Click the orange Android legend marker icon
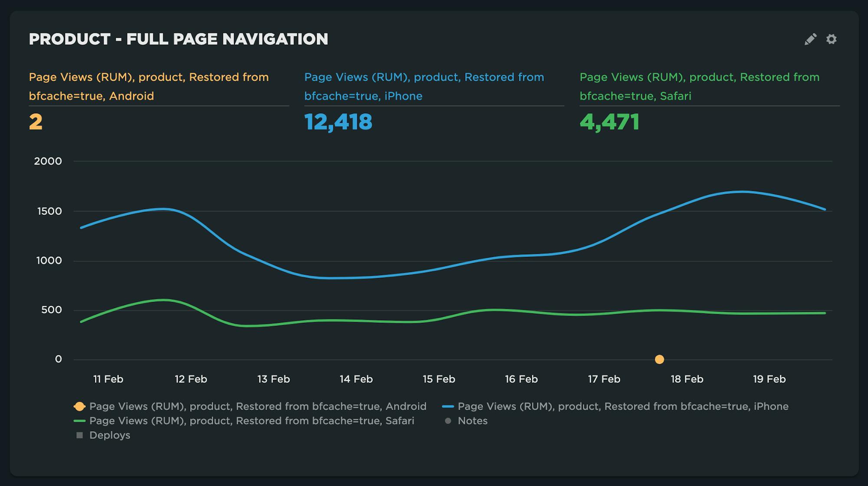Viewport: 868px width, 486px height. [79, 407]
